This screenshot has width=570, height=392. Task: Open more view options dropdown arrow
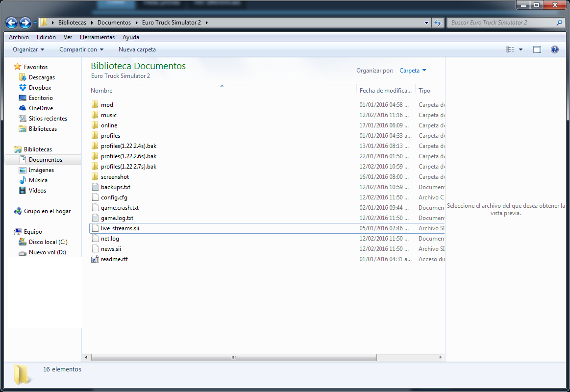(x=520, y=49)
